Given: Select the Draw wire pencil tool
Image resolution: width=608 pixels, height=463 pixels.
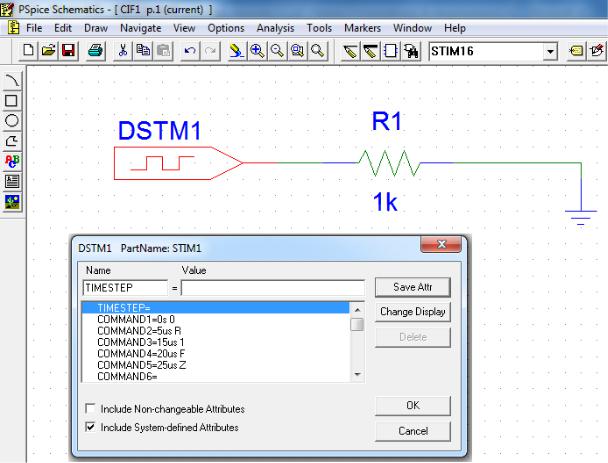Looking at the screenshot, I should [350, 51].
